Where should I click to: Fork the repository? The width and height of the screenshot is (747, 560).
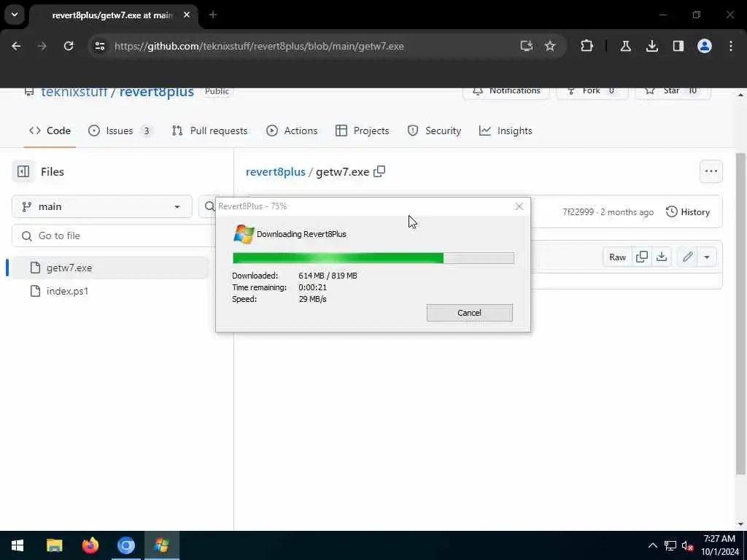592,90
